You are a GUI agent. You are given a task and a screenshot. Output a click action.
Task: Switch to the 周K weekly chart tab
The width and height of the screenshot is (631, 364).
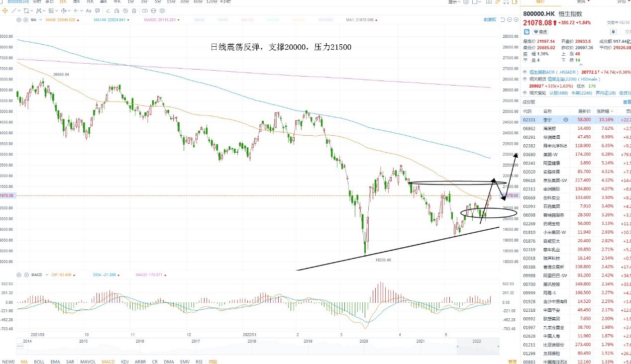click(x=77, y=2)
